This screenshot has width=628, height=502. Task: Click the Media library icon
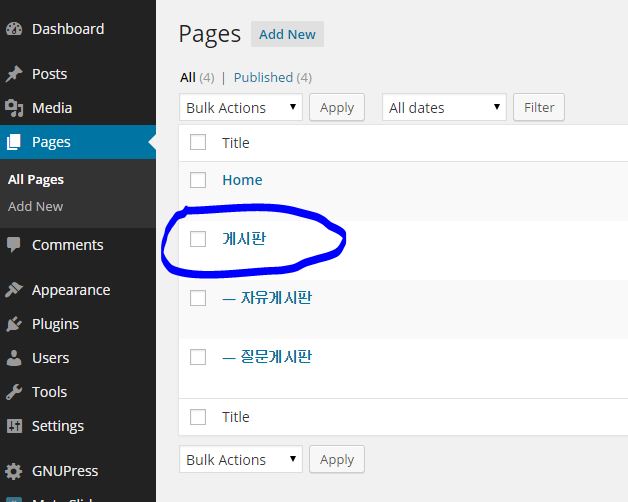[x=14, y=108]
